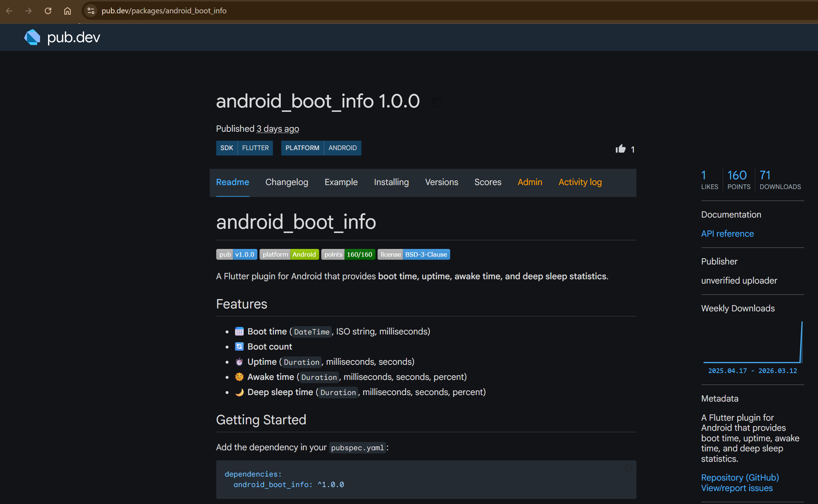Open the API reference link
Image resolution: width=818 pixels, height=504 pixels.
pyautogui.click(x=727, y=234)
